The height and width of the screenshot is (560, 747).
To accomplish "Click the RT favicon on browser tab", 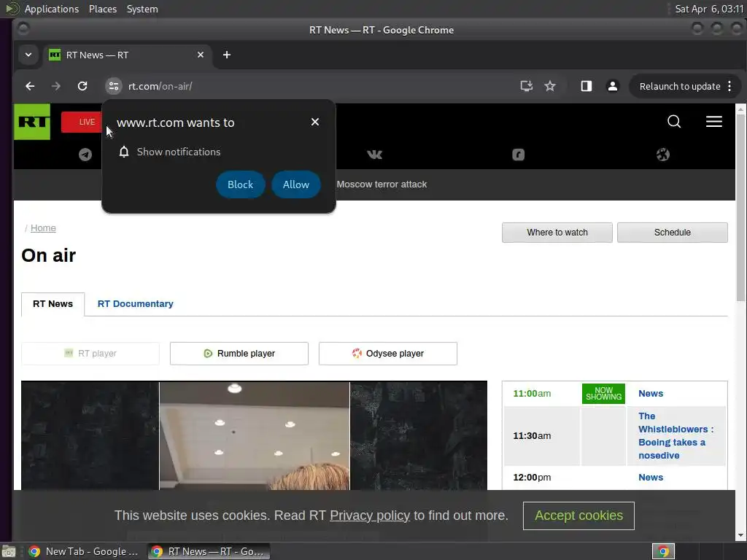I will [55, 55].
